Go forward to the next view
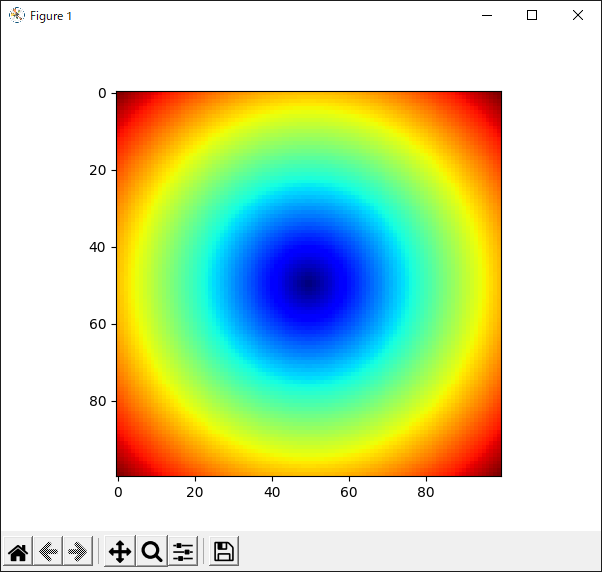 click(78, 551)
